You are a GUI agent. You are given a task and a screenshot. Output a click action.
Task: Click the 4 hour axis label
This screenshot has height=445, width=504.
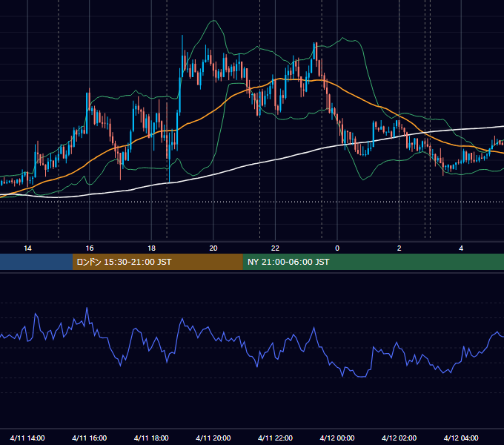[461, 248]
